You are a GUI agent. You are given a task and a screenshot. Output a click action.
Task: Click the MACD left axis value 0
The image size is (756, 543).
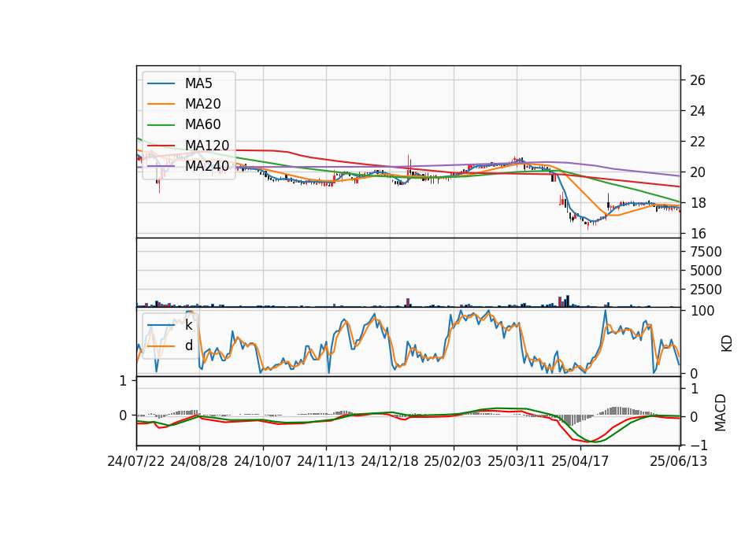click(x=123, y=416)
